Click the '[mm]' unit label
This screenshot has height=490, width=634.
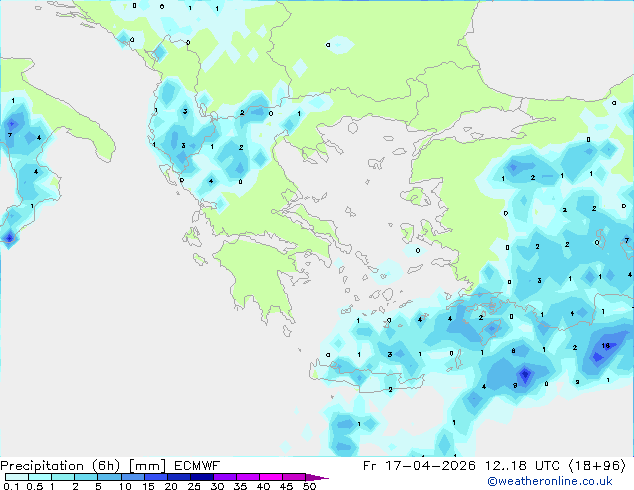click(147, 466)
